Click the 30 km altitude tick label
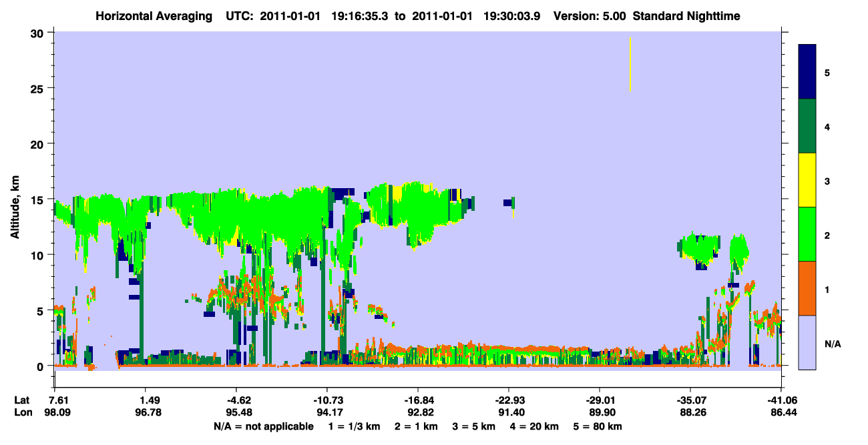 coord(38,33)
